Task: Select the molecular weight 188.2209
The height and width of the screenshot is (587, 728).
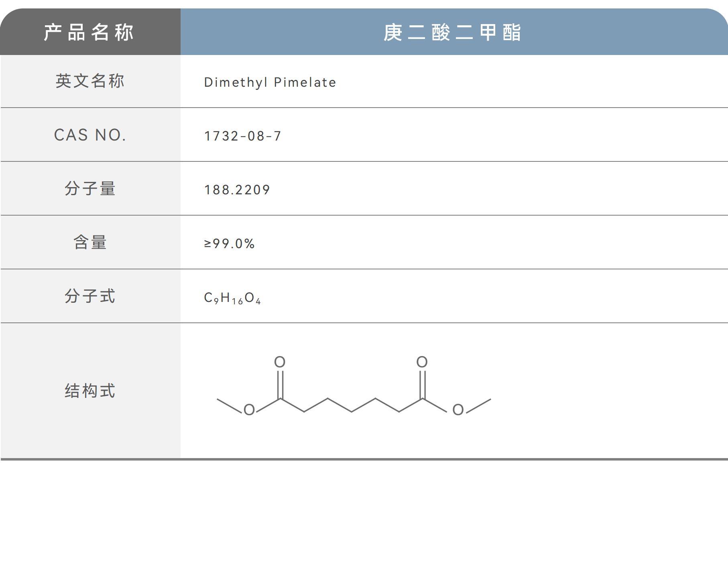Action: [x=237, y=190]
